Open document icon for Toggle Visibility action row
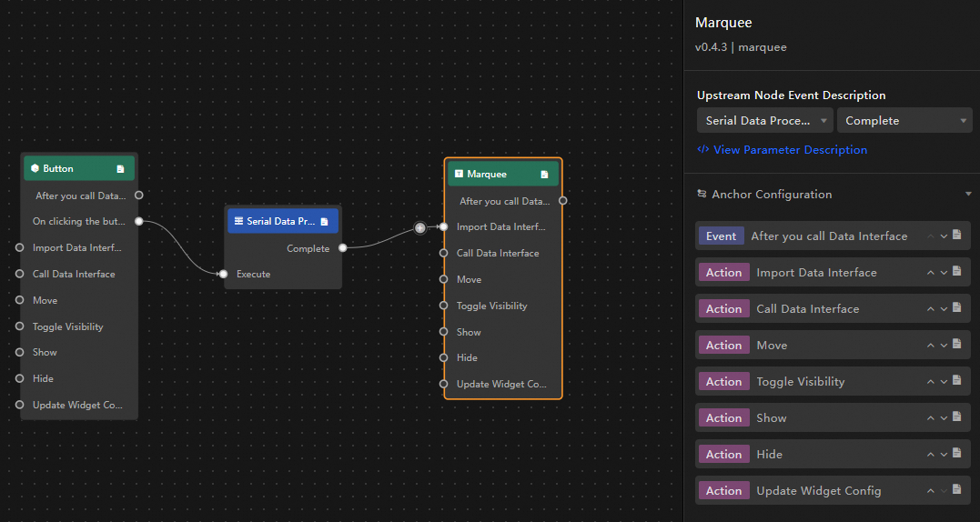This screenshot has width=980, height=522. pyautogui.click(x=957, y=380)
